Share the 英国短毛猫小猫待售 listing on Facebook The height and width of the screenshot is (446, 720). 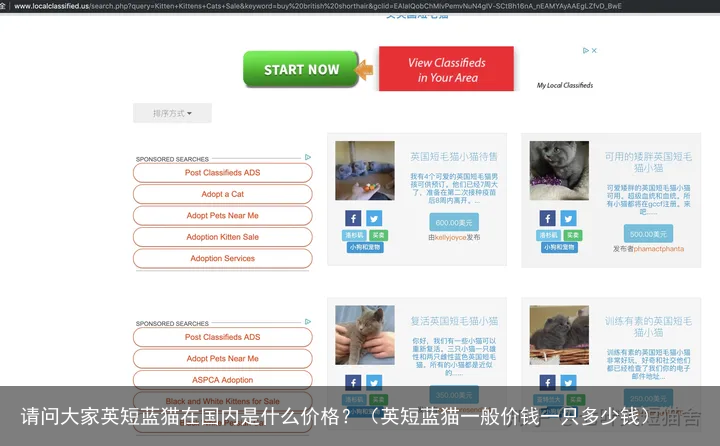[353, 218]
